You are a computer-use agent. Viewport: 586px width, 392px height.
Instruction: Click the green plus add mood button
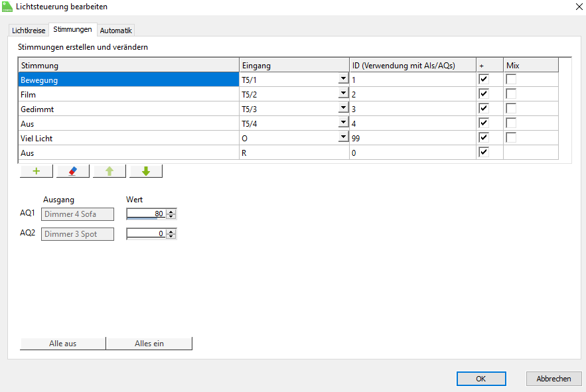click(x=37, y=171)
